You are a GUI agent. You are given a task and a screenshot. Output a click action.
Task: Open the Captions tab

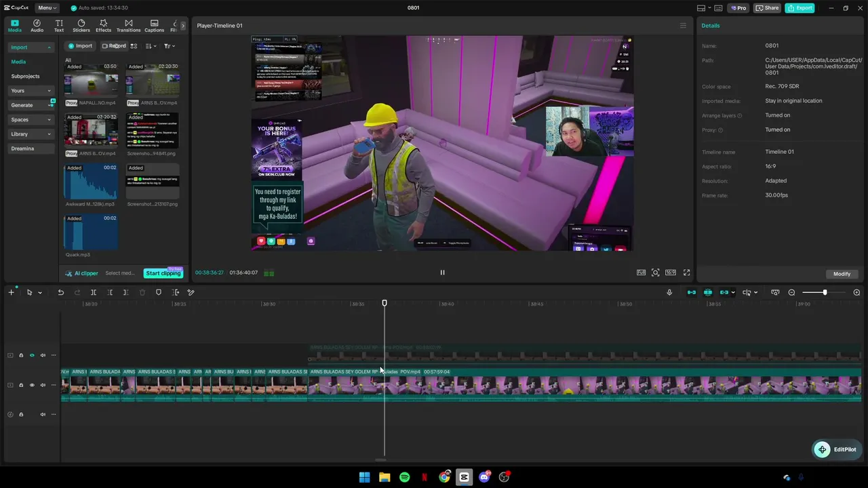154,26
